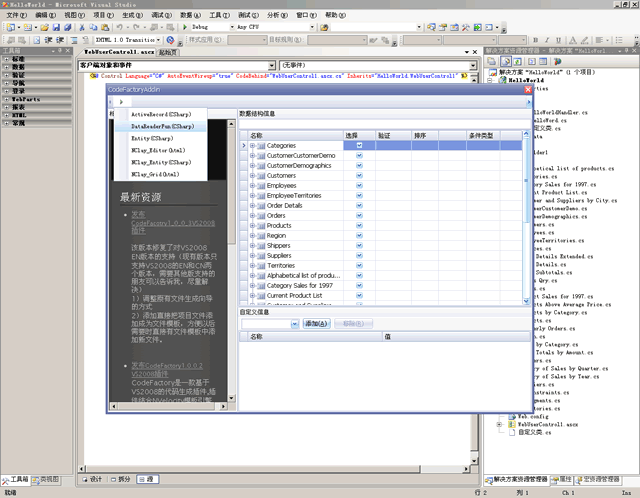
Task: Click the 添加(A) button
Action: [x=317, y=324]
